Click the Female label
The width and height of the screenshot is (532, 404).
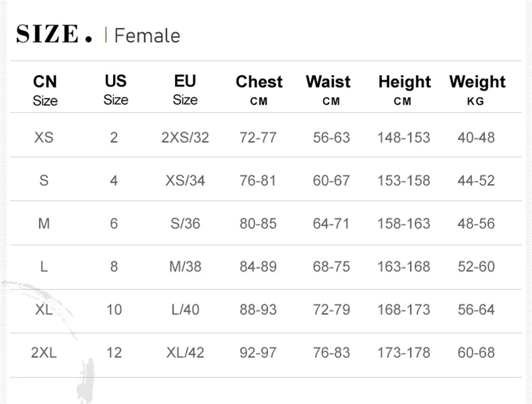point(147,35)
